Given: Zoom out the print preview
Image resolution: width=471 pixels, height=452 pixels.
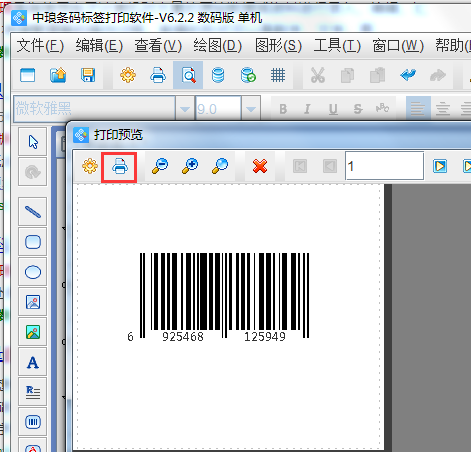Looking at the screenshot, I should (160, 166).
